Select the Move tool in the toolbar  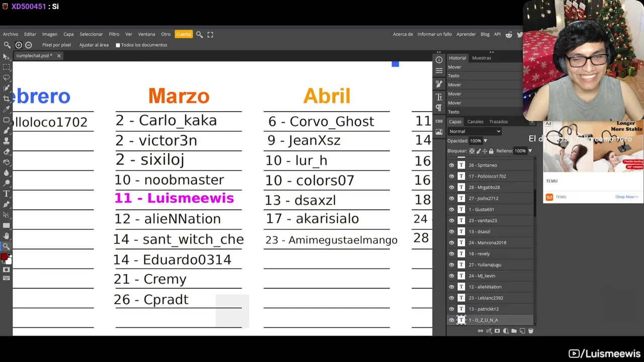(x=7, y=57)
